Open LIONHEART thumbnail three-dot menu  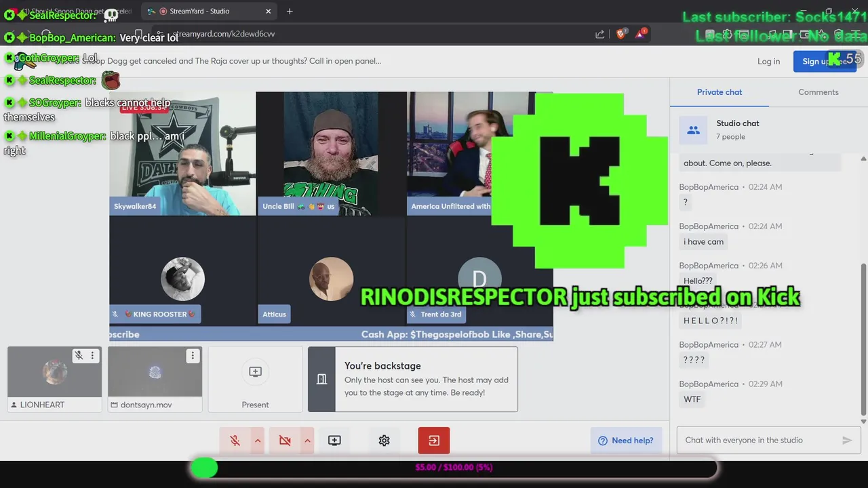(x=93, y=355)
